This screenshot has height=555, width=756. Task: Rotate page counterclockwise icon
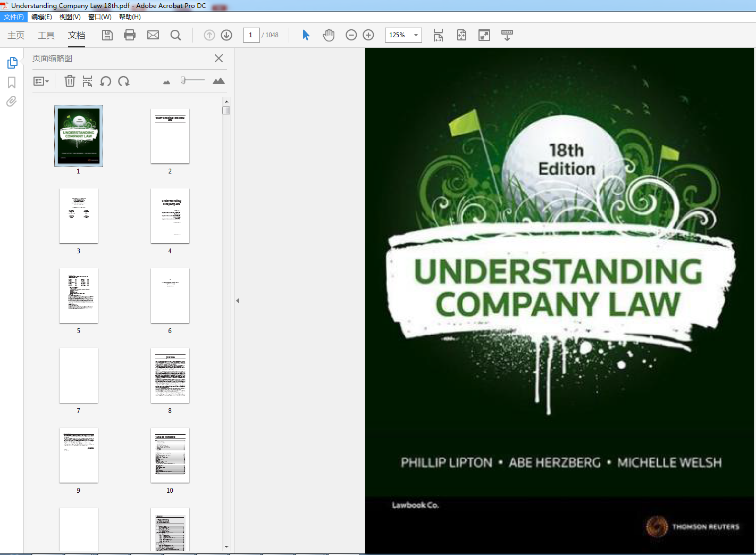(106, 81)
